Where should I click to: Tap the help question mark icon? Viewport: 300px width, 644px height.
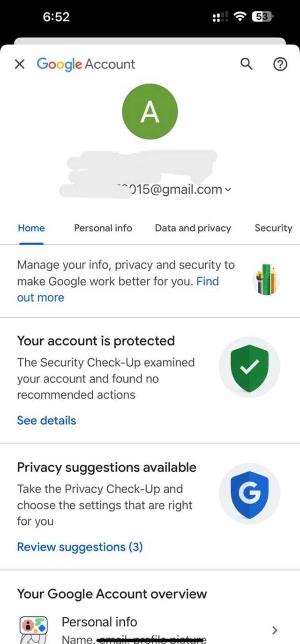point(280,64)
